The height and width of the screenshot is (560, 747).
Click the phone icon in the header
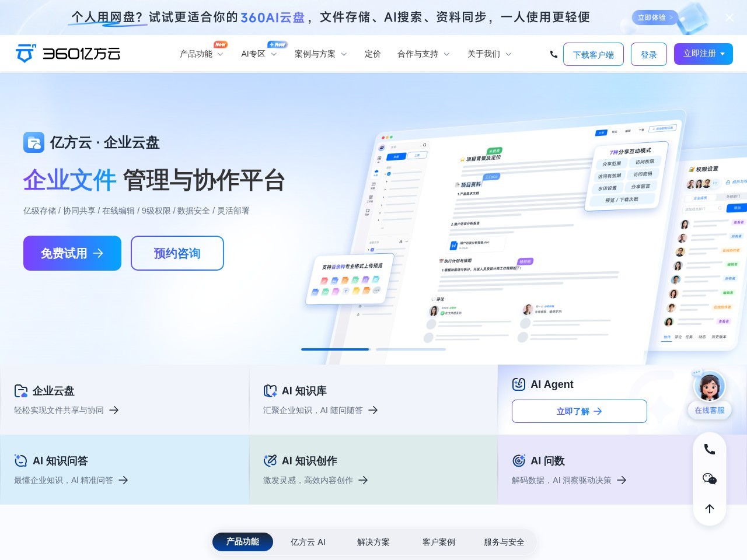pos(553,54)
